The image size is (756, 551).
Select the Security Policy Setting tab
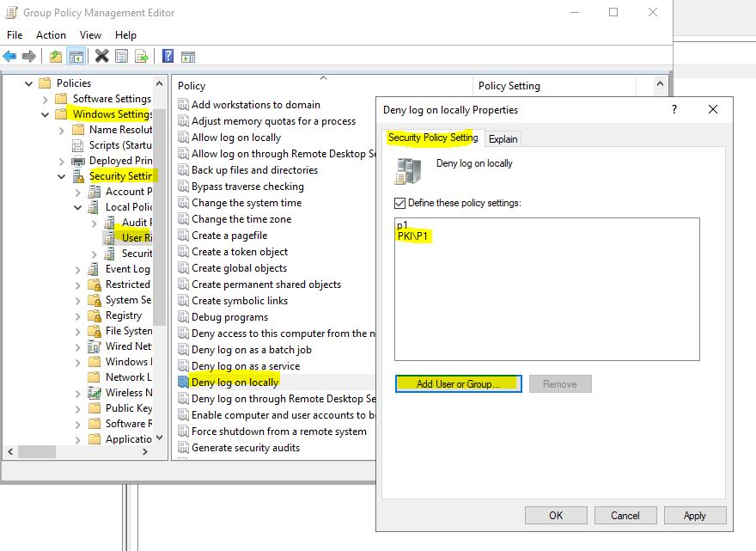433,138
